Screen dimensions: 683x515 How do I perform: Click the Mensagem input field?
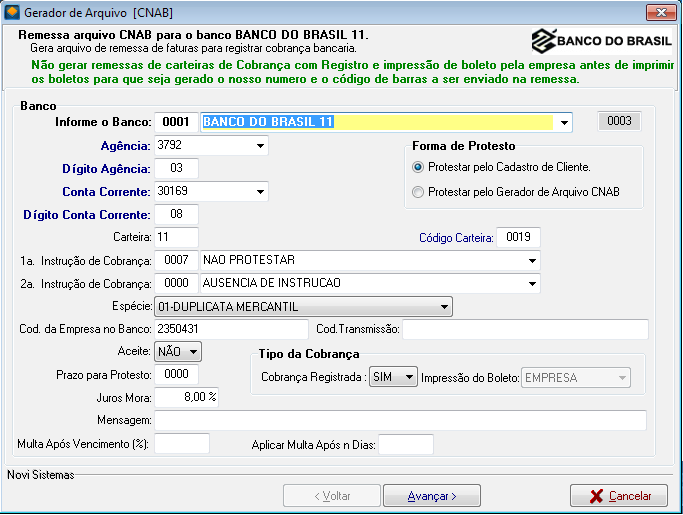pyautogui.click(x=400, y=420)
